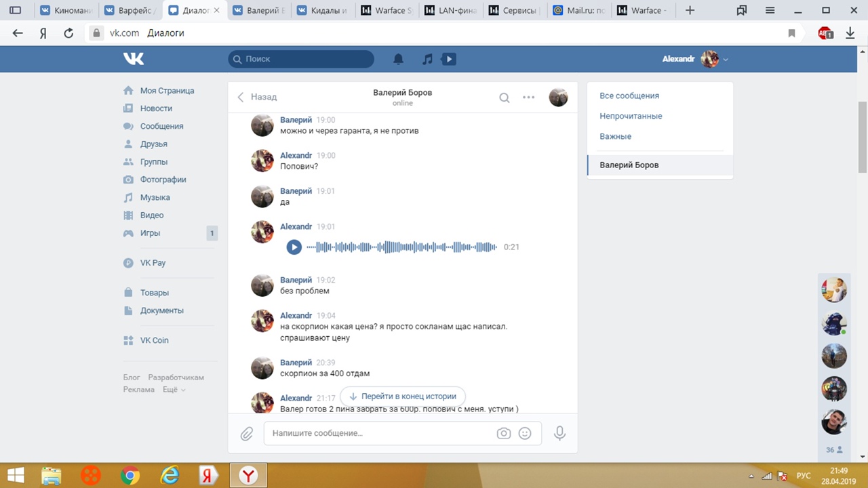Click the Напишите сообщение input field
This screenshot has width=868, height=488.
click(x=380, y=433)
